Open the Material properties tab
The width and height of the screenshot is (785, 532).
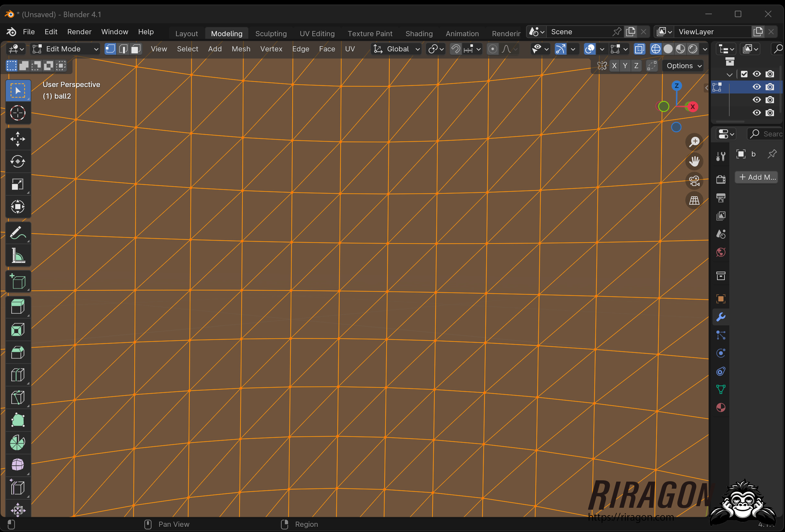721,407
